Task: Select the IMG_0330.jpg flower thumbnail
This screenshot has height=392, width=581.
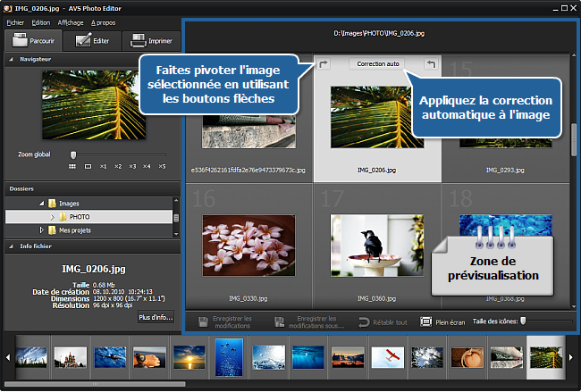Action: [x=248, y=246]
